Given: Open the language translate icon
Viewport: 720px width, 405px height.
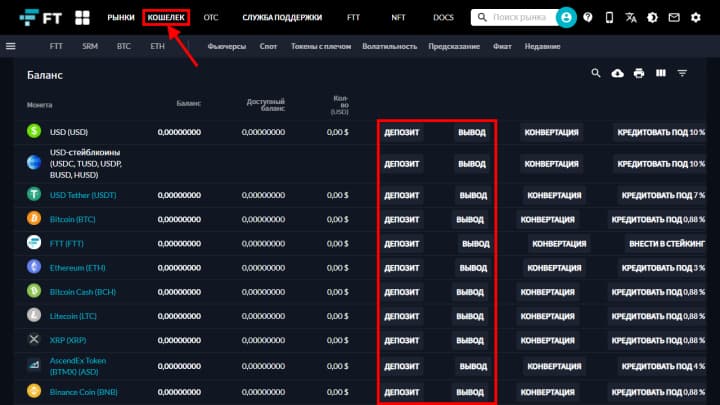Looking at the screenshot, I should click(x=631, y=17).
